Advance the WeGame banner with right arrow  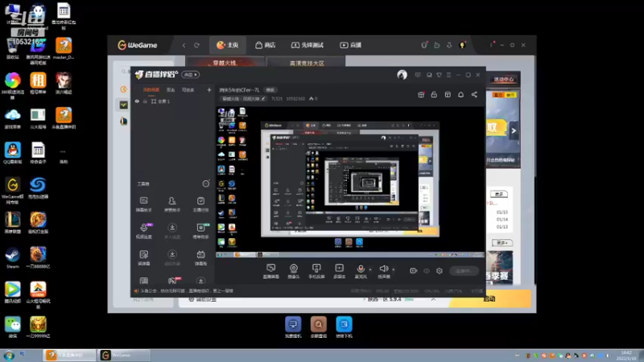pos(514,131)
